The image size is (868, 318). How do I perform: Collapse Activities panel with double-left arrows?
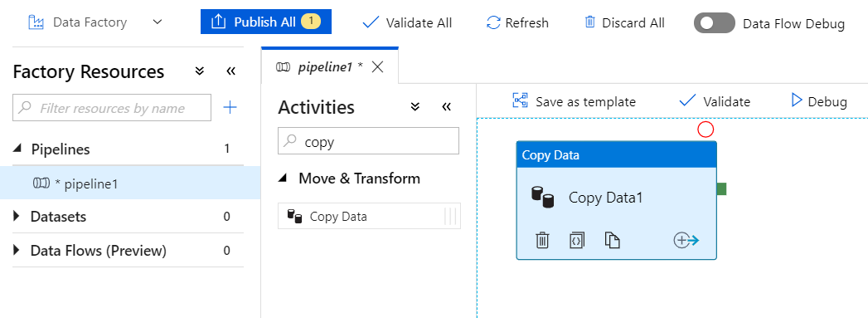(x=446, y=107)
